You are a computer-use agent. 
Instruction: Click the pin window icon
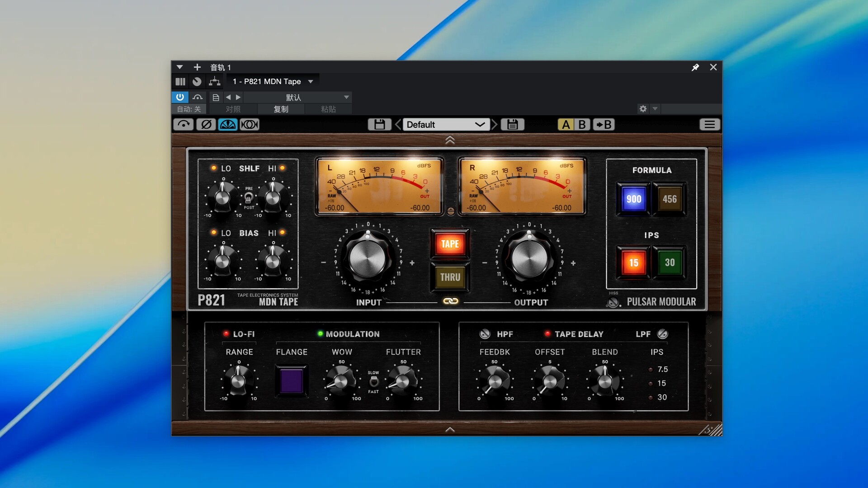point(695,67)
